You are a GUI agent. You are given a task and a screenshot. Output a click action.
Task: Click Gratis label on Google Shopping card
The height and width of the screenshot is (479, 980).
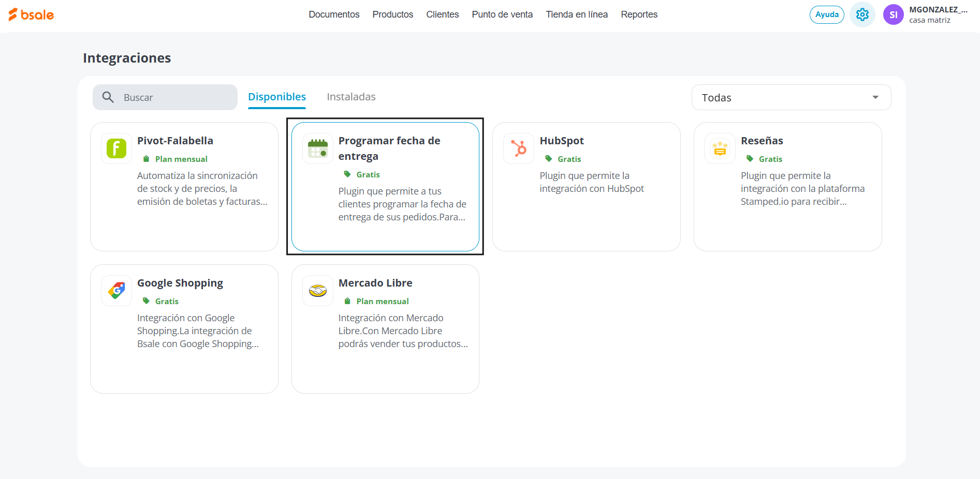(x=167, y=301)
